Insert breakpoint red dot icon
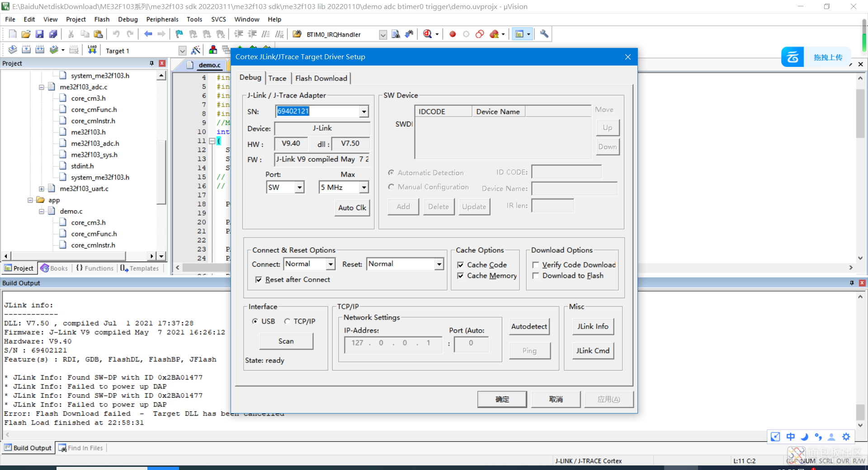This screenshot has height=470, width=868. pos(453,34)
